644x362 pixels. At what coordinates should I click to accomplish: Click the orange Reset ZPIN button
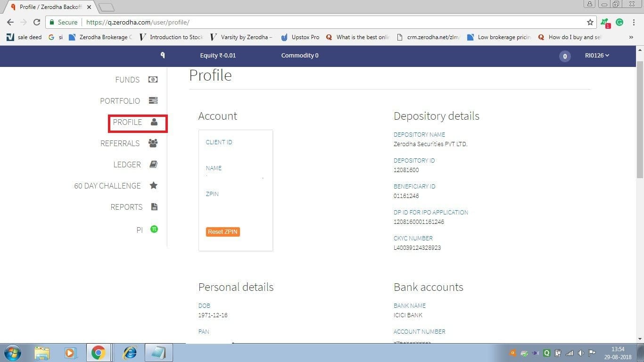pos(223,232)
